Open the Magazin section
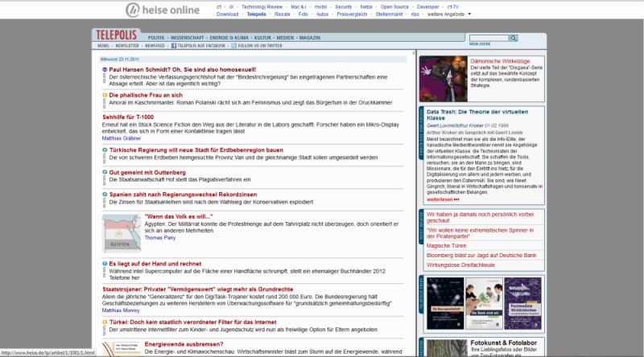Screen dimensions: 644x357 pyautogui.click(x=310, y=38)
